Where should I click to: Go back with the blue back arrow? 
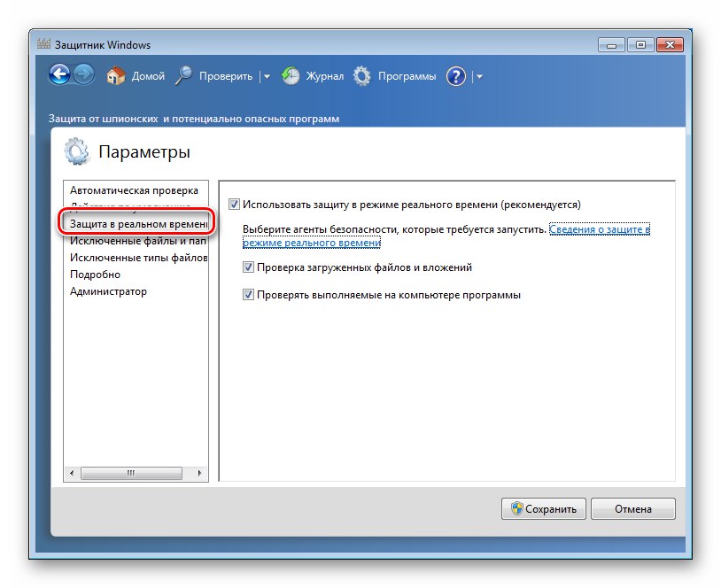pyautogui.click(x=59, y=74)
